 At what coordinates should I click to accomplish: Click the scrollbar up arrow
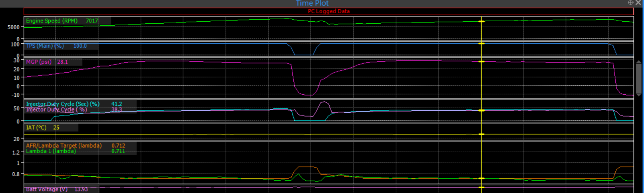coord(639,62)
